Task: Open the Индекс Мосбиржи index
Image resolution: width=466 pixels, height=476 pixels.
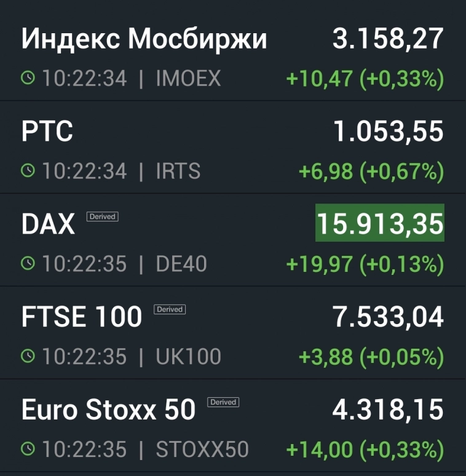Action: pyautogui.click(x=144, y=39)
